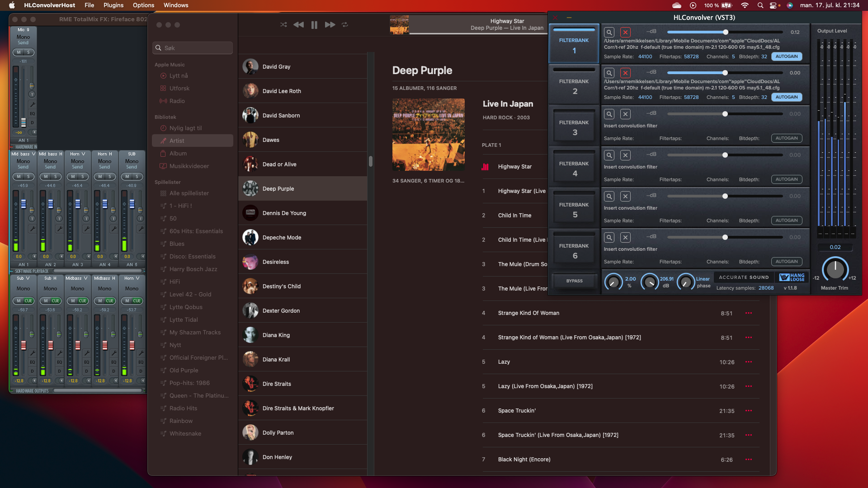
Task: Remove Filterbank 2 filter with red X
Action: pyautogui.click(x=625, y=73)
